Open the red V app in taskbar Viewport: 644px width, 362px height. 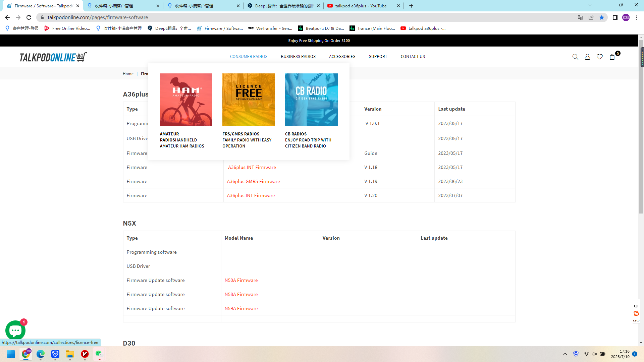click(x=85, y=354)
